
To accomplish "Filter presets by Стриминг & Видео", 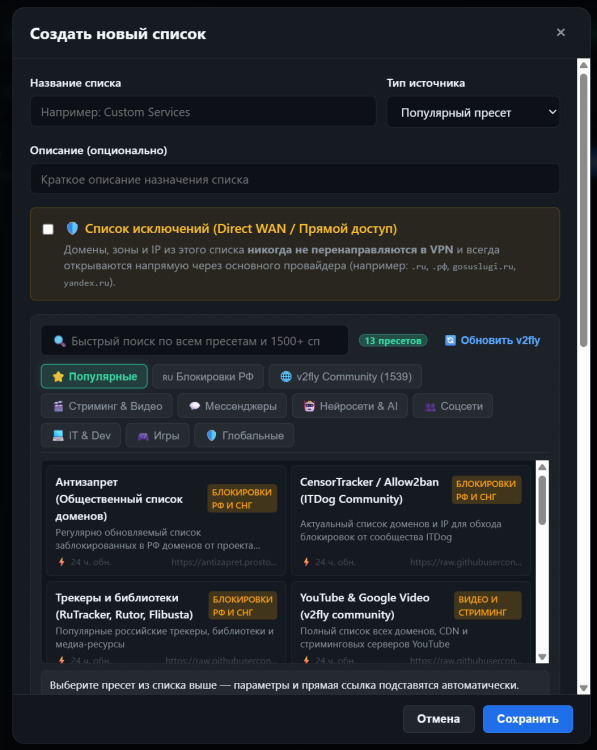I will pos(108,406).
